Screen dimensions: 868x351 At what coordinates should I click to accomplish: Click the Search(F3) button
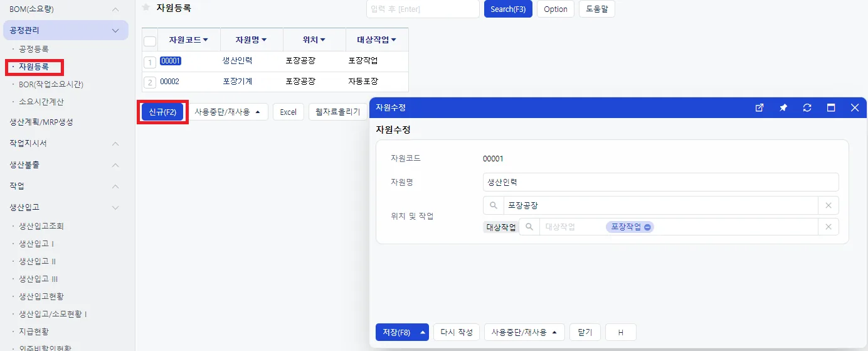coord(508,9)
